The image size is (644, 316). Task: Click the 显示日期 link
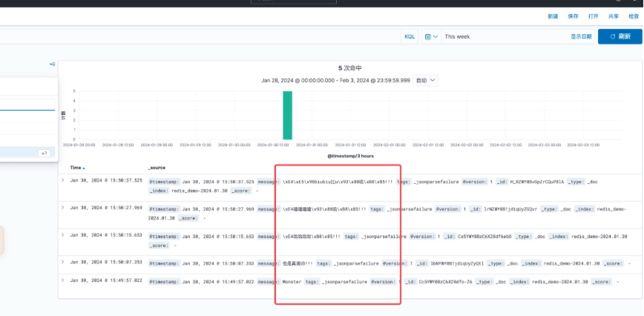coord(581,36)
